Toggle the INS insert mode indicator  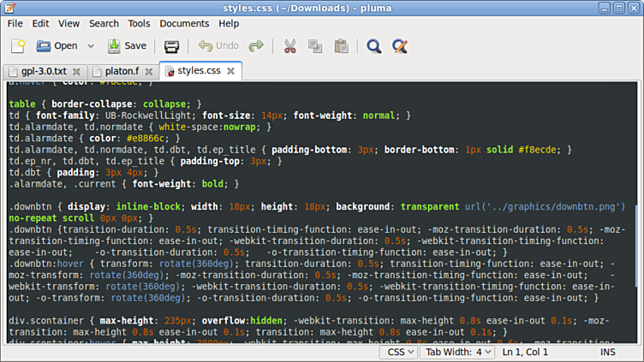[607, 352]
